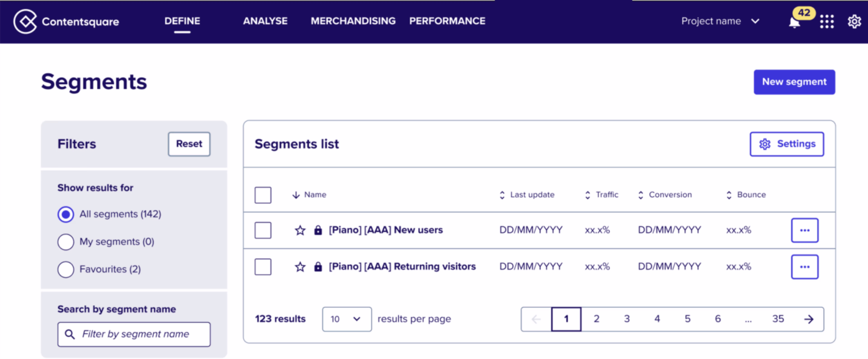Open the apps grid launcher icon
Viewport: 868px width, 359px height.
tap(827, 21)
